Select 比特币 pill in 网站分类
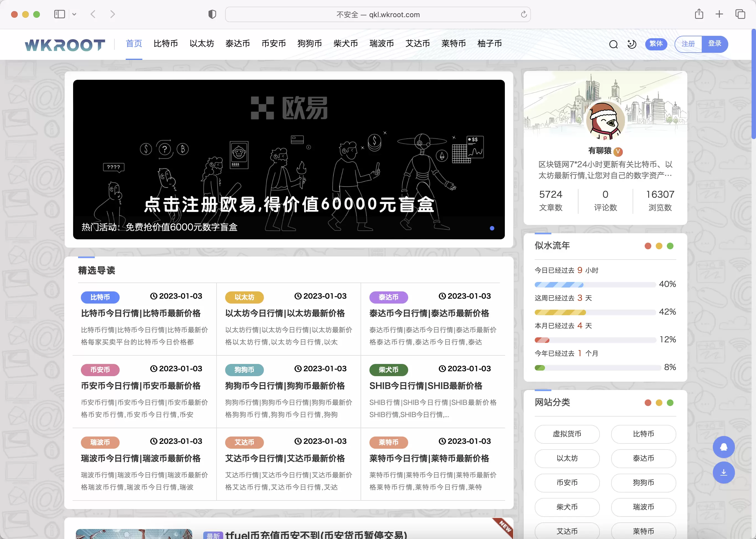 [x=643, y=434]
